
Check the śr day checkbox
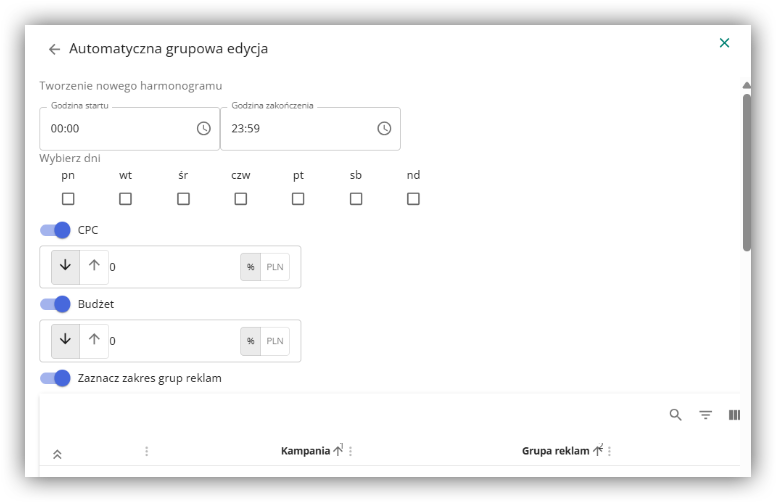183,199
